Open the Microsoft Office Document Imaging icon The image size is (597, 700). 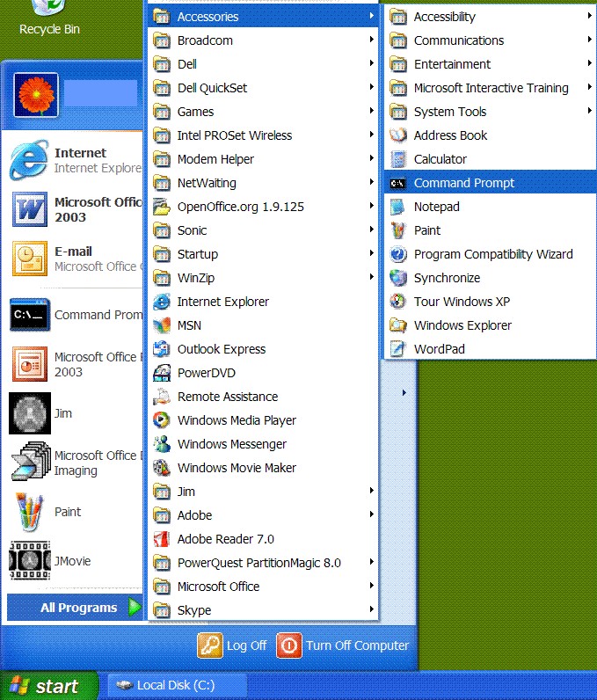pos(31,461)
